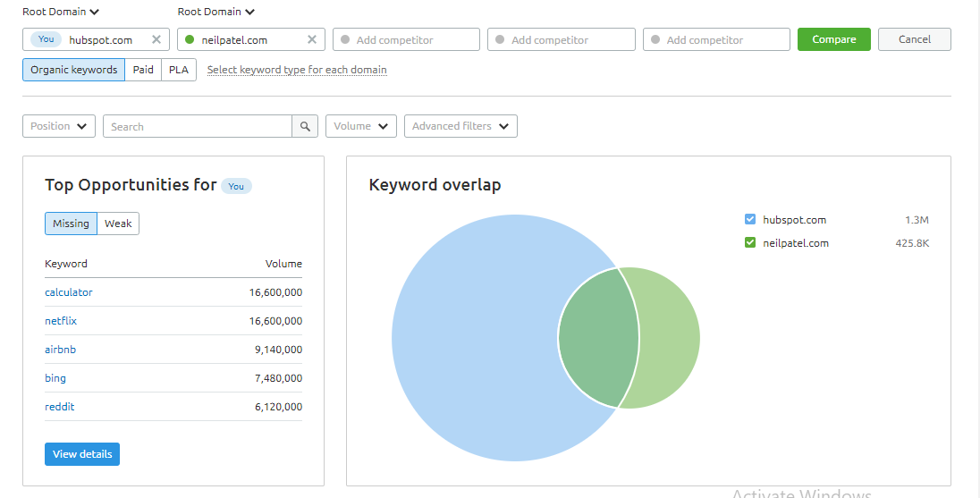Click View details button
Image resolution: width=980 pixels, height=498 pixels.
click(82, 454)
